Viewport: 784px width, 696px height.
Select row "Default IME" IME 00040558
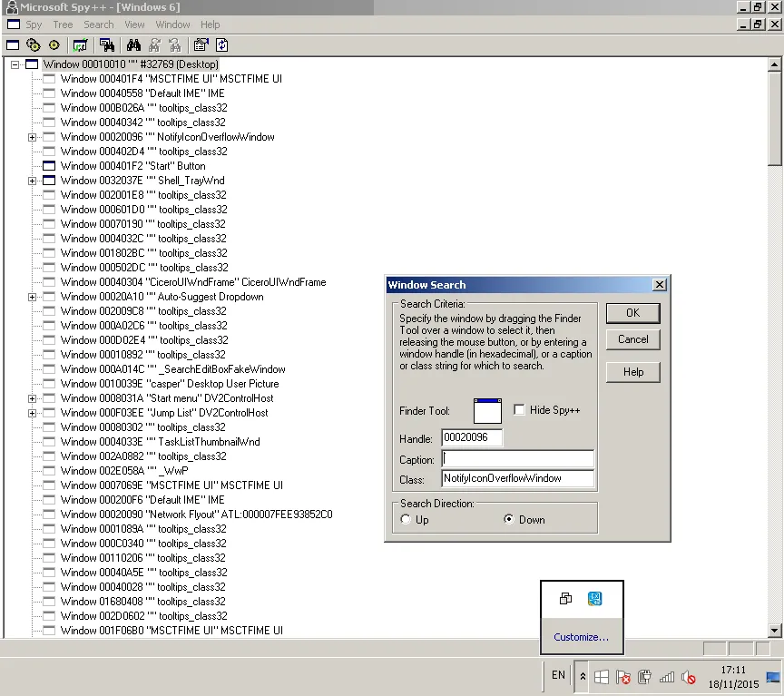[142, 93]
